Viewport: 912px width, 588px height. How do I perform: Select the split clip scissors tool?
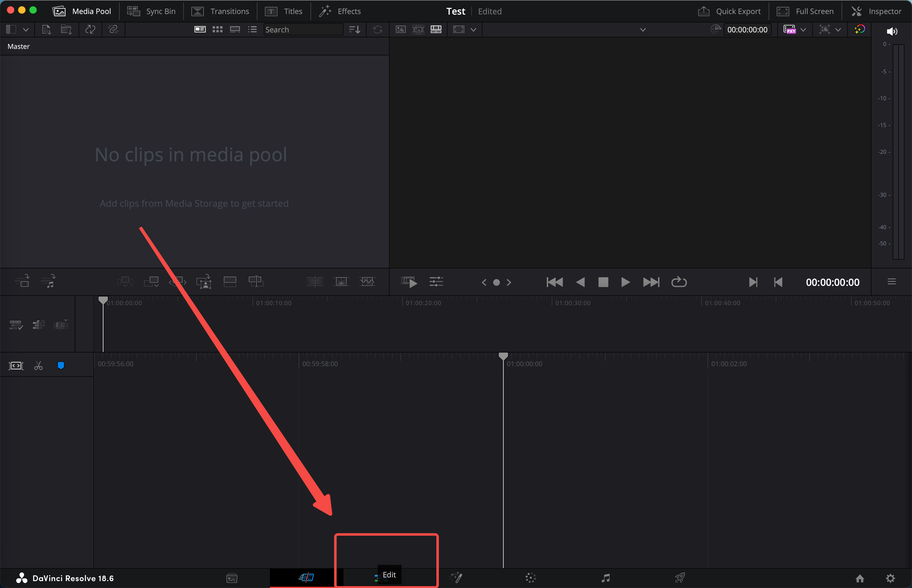click(38, 366)
